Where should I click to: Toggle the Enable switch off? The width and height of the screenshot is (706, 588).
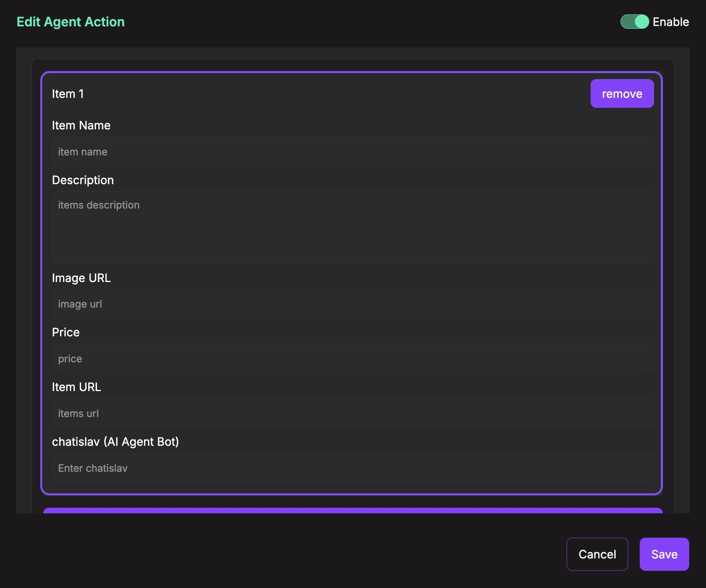[x=634, y=22]
